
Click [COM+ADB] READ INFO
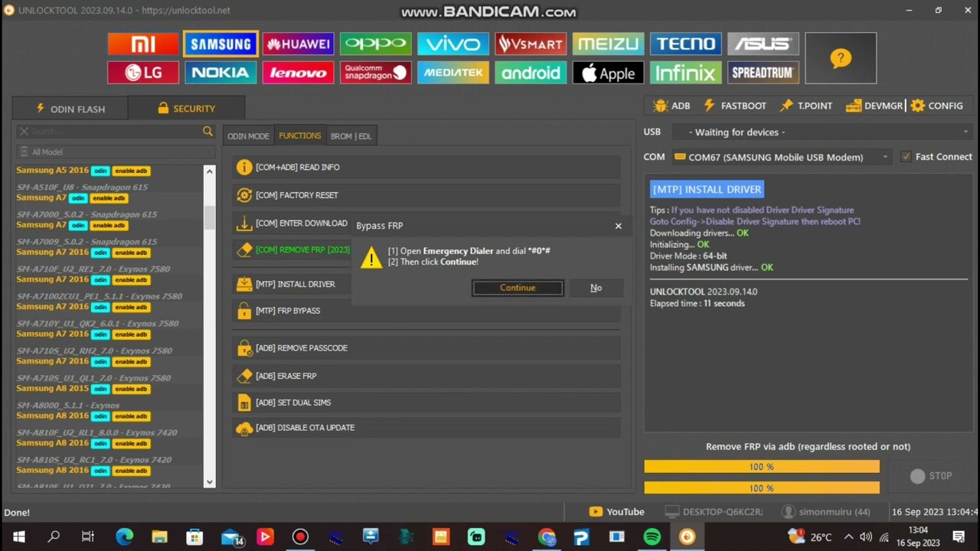(x=427, y=167)
